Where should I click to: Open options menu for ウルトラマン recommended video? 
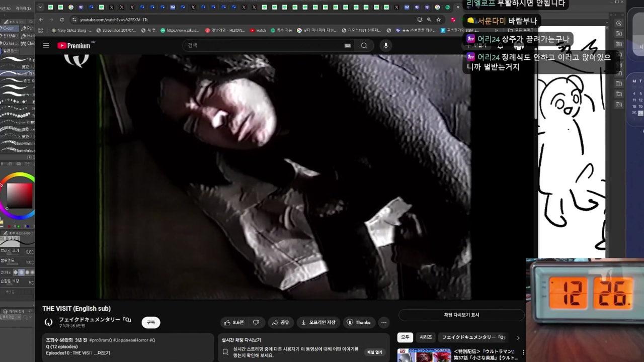click(523, 352)
